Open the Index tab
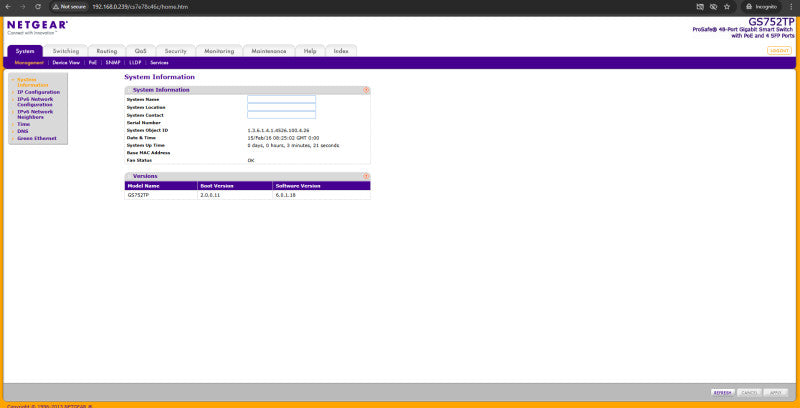 pyautogui.click(x=341, y=51)
